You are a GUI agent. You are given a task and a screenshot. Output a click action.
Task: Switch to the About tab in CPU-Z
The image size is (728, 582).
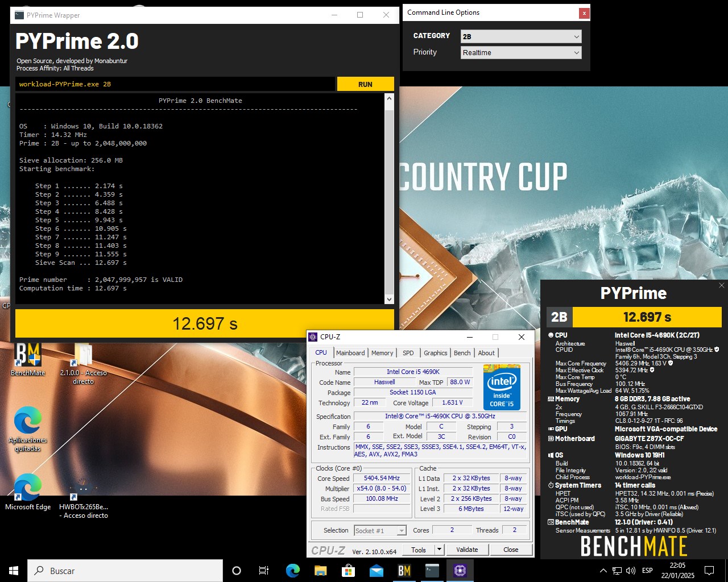[486, 353]
